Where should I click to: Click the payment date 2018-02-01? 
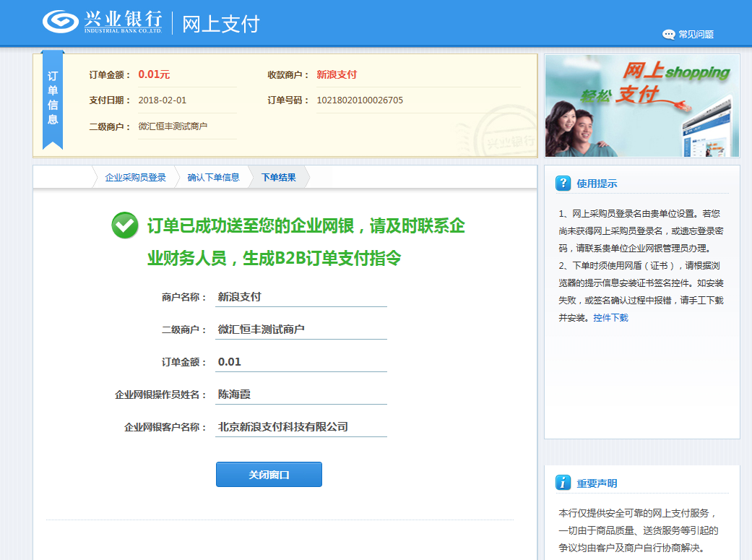pos(162,100)
